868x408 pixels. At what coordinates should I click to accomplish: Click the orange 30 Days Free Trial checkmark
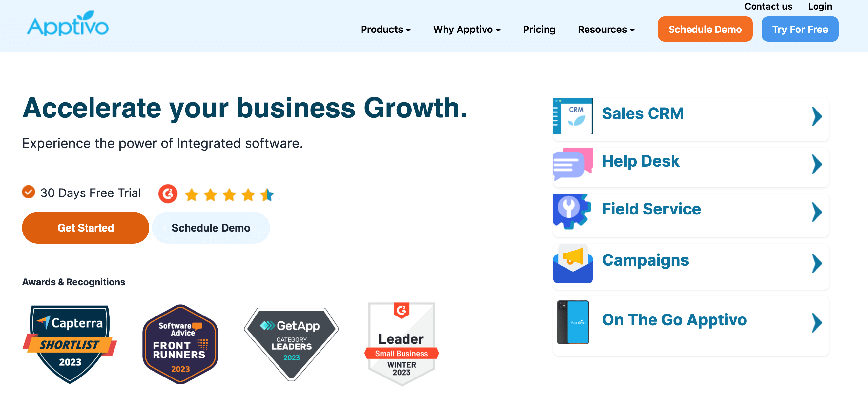point(29,192)
